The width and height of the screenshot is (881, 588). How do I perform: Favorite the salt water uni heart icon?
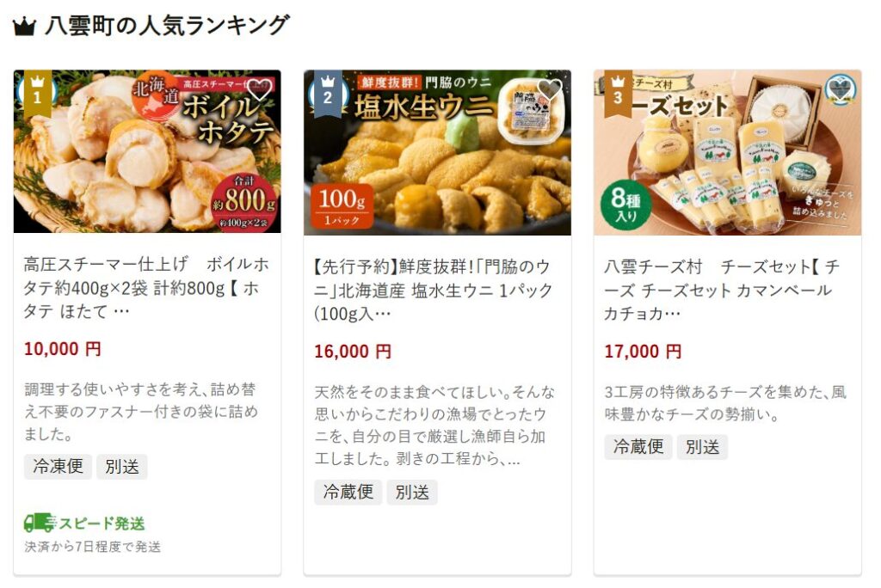549,89
